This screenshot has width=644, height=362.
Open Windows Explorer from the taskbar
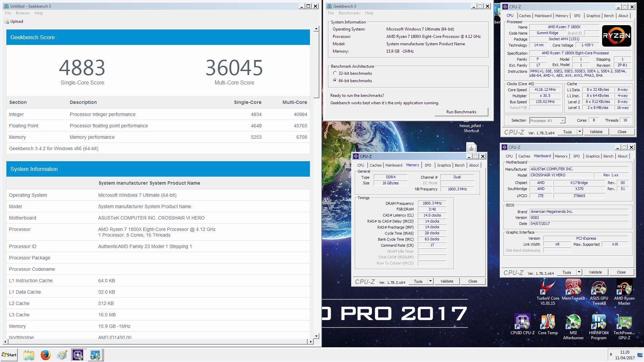pos(29,355)
